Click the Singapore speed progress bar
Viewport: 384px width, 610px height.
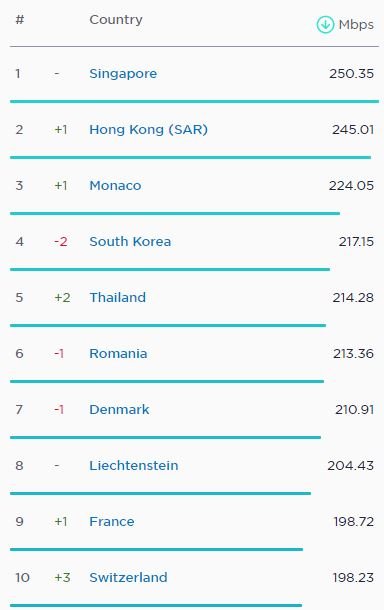[194, 102]
